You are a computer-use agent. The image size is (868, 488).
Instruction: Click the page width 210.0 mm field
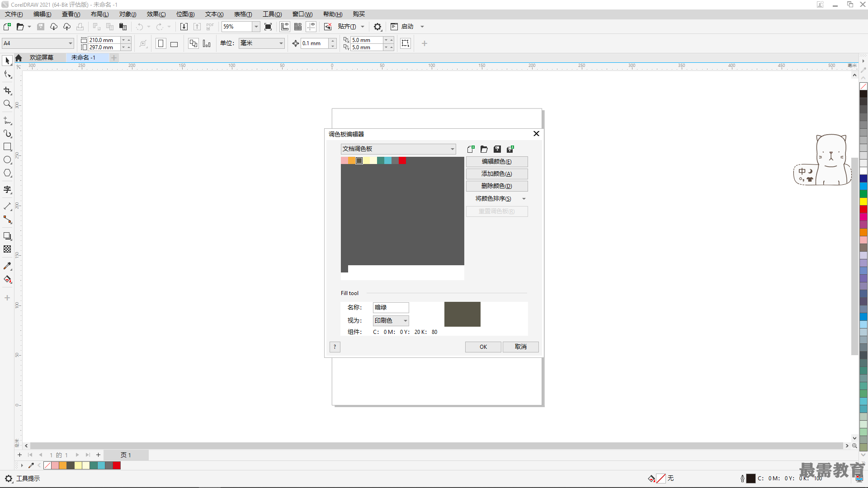click(104, 40)
